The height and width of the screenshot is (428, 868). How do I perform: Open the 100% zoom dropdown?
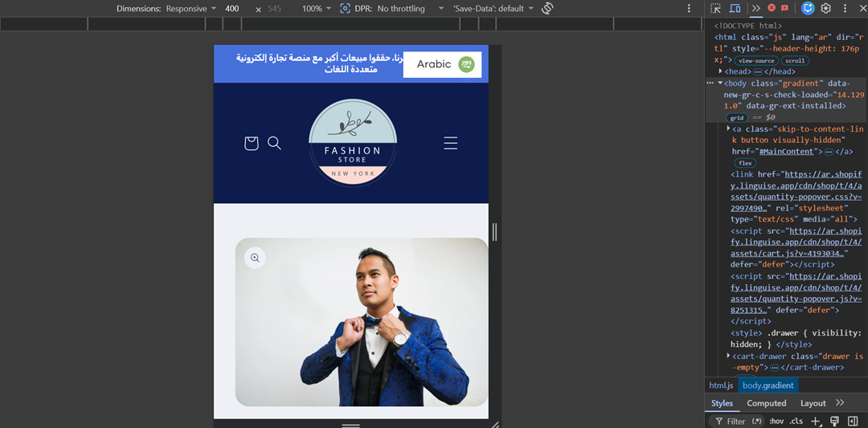point(317,9)
